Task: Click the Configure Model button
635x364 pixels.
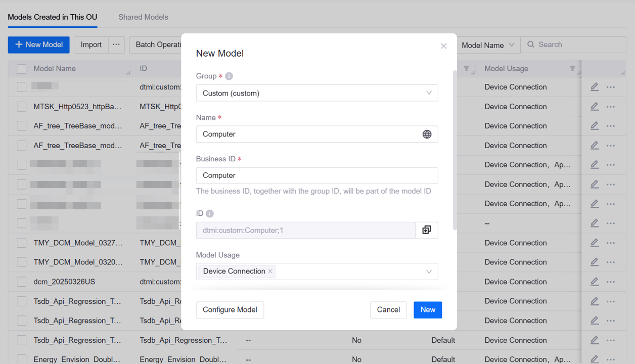Action: (x=230, y=310)
